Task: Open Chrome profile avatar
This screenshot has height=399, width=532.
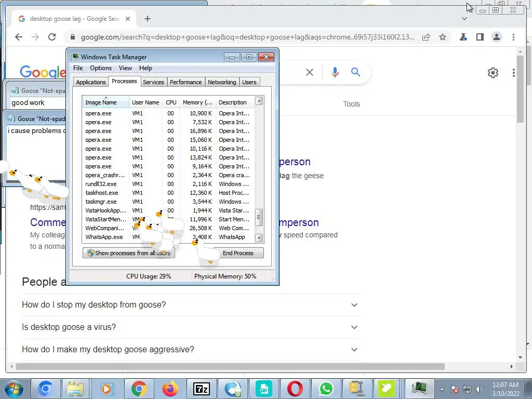Action: [496, 37]
